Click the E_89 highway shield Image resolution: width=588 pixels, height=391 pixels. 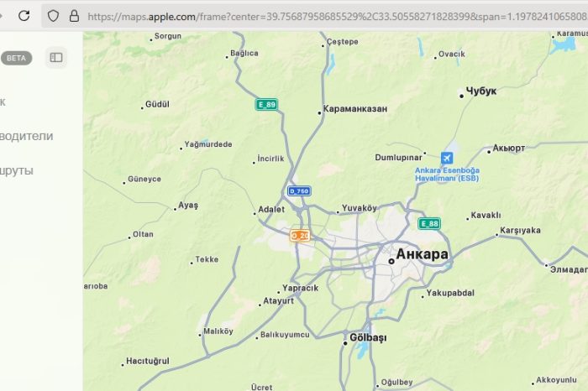pyautogui.click(x=266, y=105)
